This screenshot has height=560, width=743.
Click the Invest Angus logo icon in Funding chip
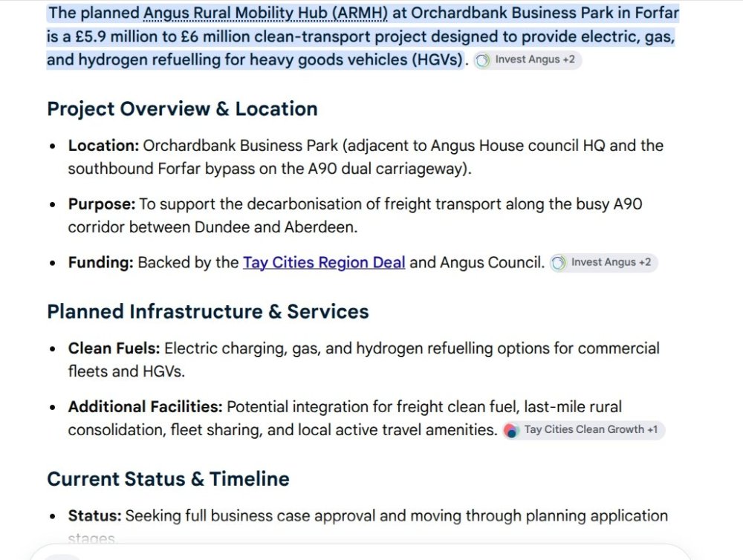pos(558,263)
